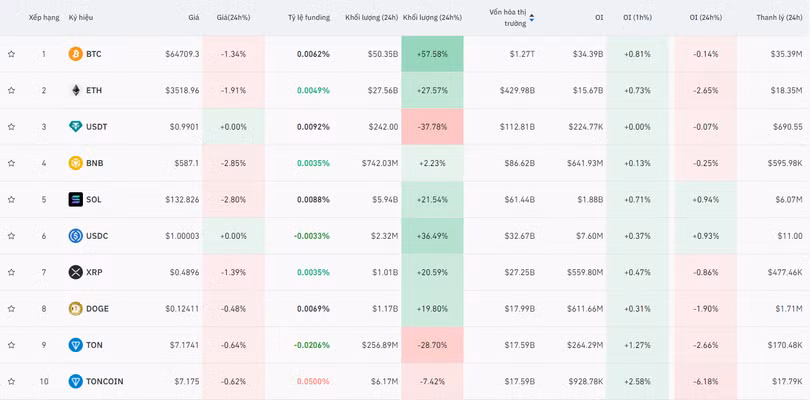Open the TON symbol link
The width and height of the screenshot is (810, 400).
(95, 345)
